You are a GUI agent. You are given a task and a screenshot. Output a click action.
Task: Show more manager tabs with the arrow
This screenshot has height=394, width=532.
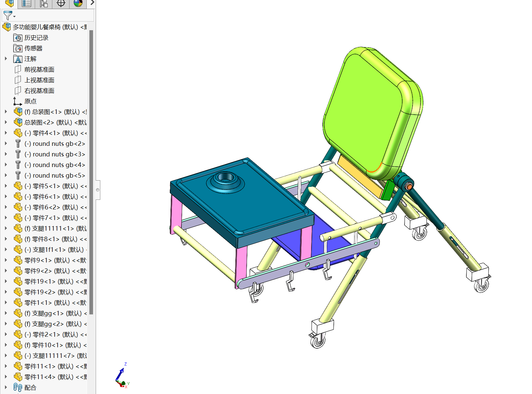click(x=92, y=3)
